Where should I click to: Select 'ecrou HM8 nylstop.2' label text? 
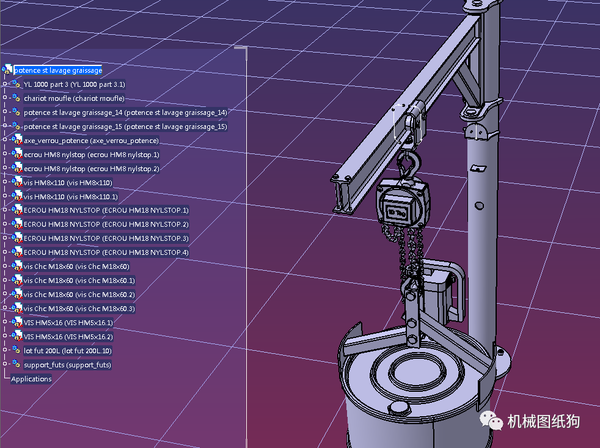click(91, 169)
